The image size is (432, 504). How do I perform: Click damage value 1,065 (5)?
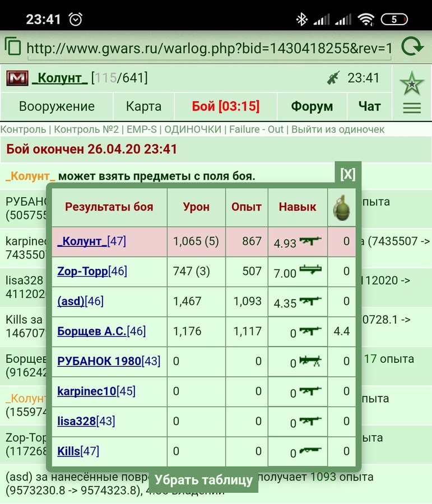point(196,241)
